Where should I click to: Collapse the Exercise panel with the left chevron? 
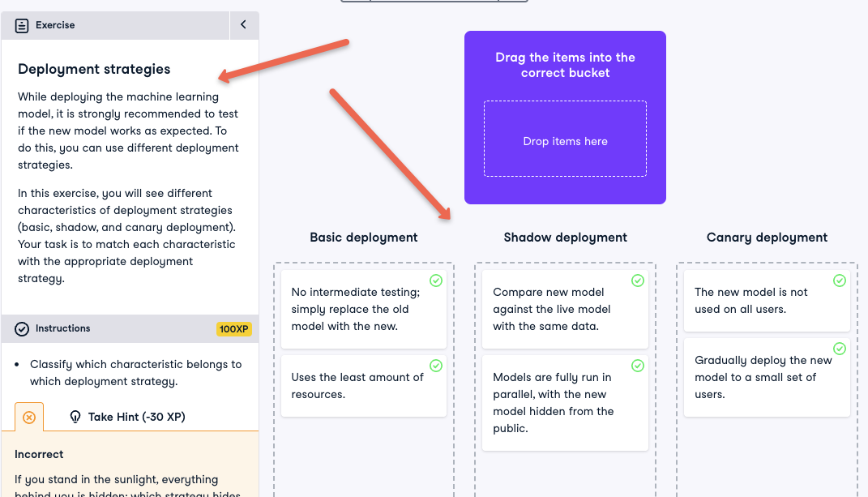[x=244, y=25]
